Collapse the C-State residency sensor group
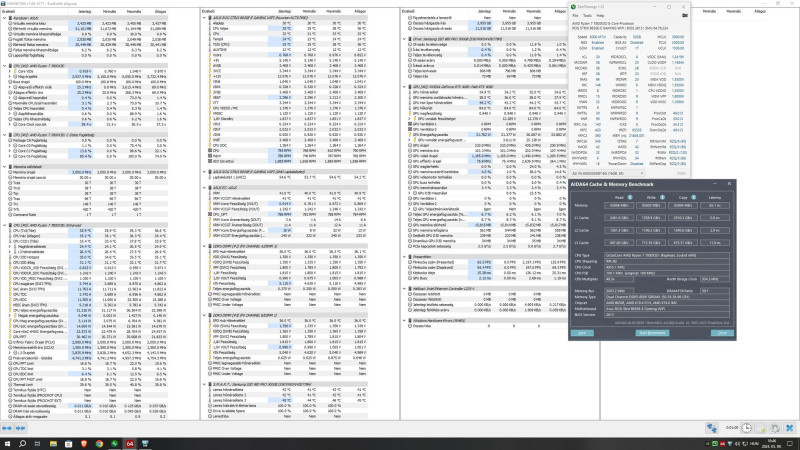Screen dimensions: 800x450 [5, 135]
